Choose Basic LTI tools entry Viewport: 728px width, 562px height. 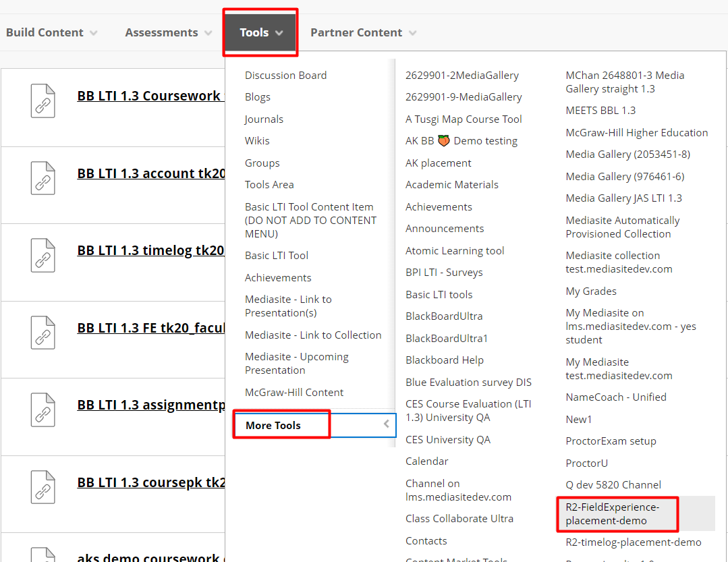pos(439,295)
